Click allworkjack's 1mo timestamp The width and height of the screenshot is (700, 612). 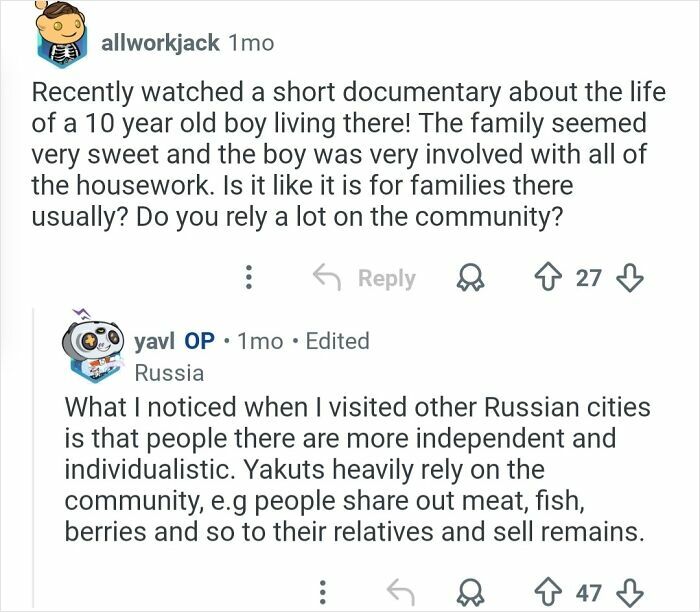coord(251,43)
